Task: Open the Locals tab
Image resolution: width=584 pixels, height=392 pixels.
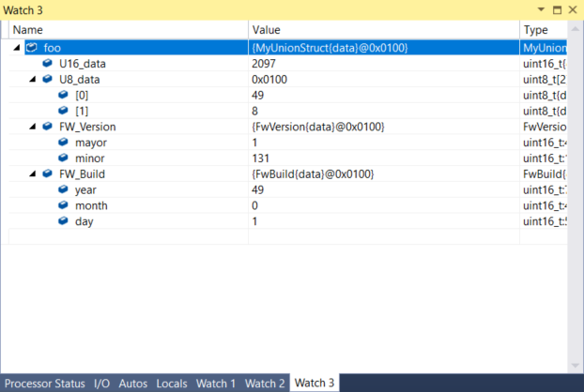Action: click(x=172, y=384)
